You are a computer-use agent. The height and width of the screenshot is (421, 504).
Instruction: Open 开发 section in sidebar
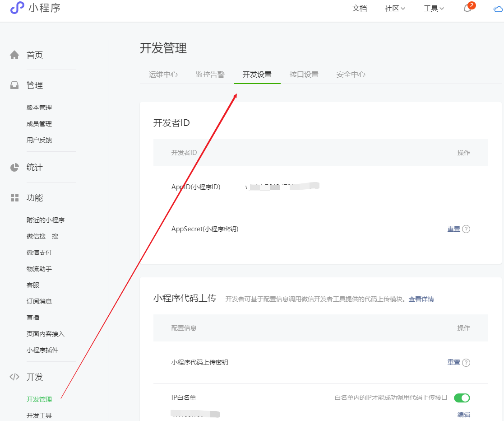coord(35,377)
